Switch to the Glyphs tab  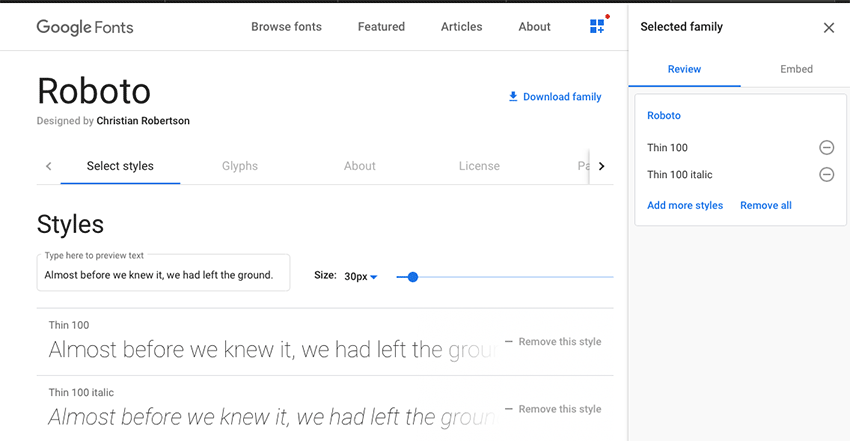[x=240, y=166]
